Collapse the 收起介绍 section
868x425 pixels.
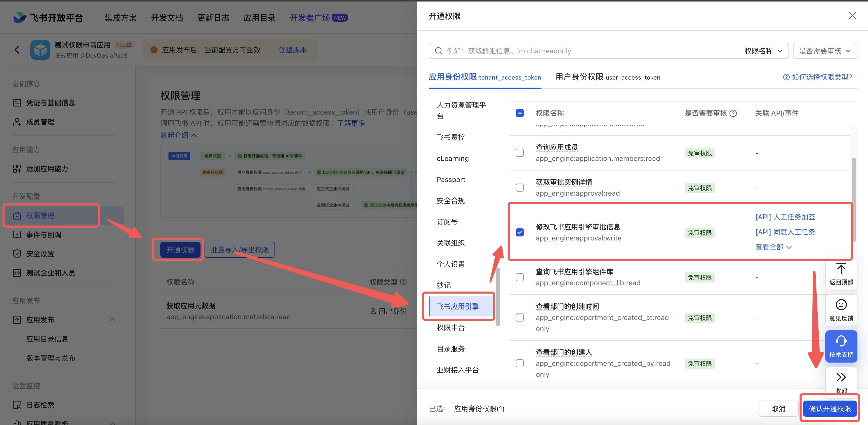click(x=178, y=135)
